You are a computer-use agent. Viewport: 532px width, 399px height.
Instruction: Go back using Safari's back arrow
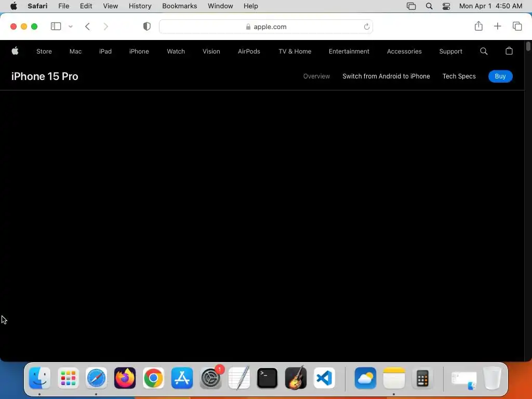87,26
